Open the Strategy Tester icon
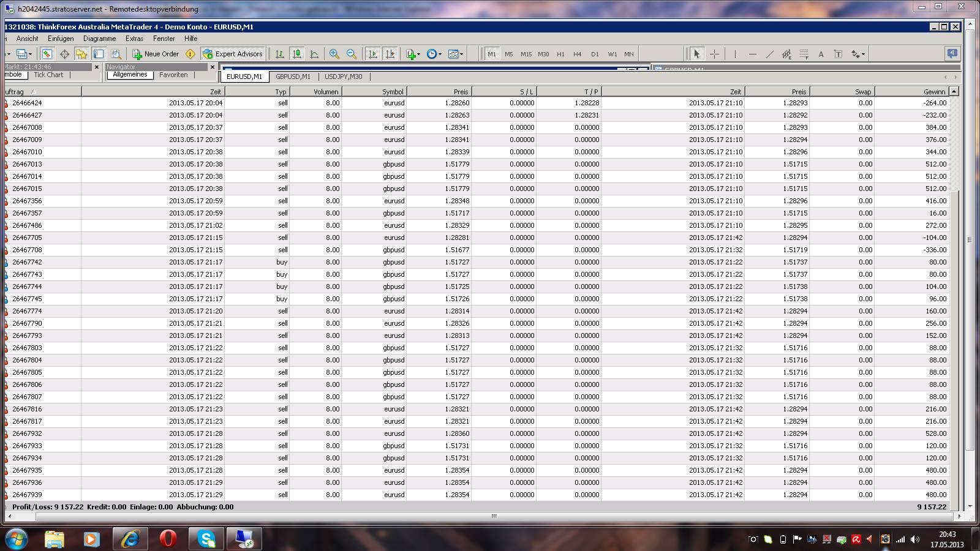The image size is (980, 551). 116,54
